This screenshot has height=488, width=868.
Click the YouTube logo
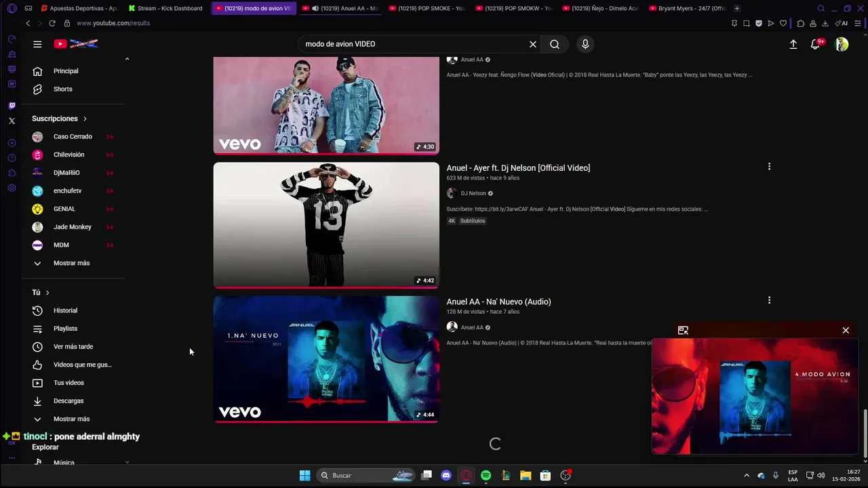click(x=77, y=44)
